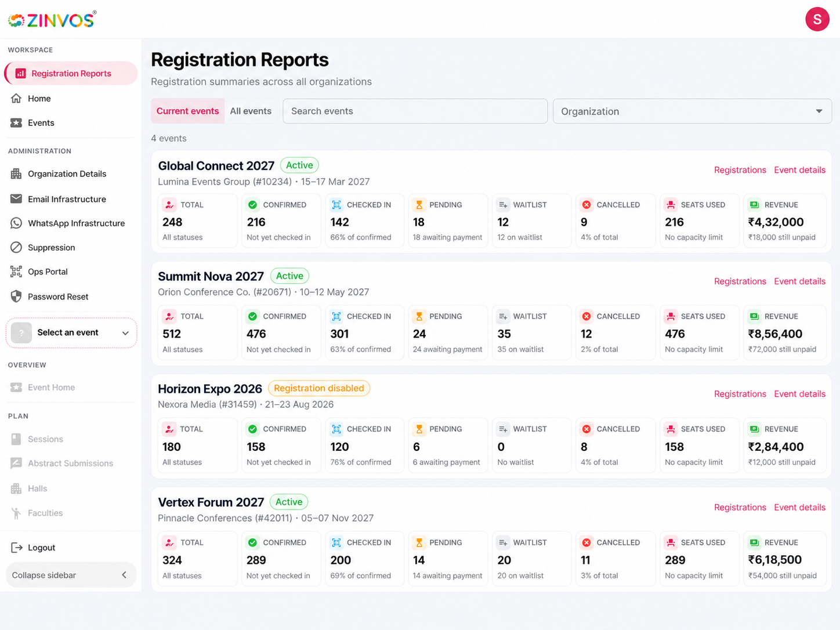Go to Home in sidebar
This screenshot has height=630, width=840.
tap(71, 99)
